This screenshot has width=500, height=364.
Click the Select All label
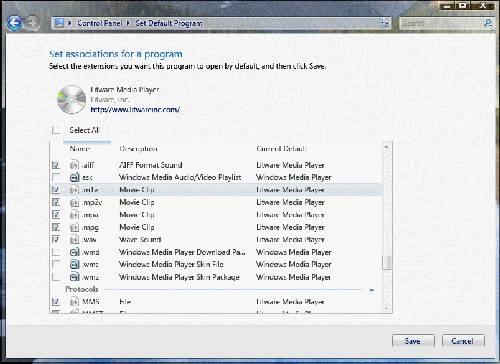84,130
